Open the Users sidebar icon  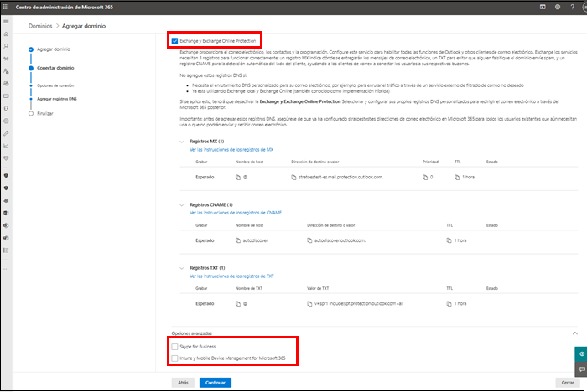click(6, 46)
